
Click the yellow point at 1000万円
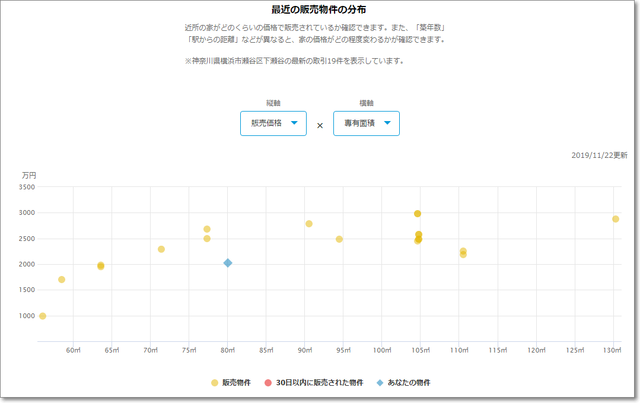pos(42,316)
